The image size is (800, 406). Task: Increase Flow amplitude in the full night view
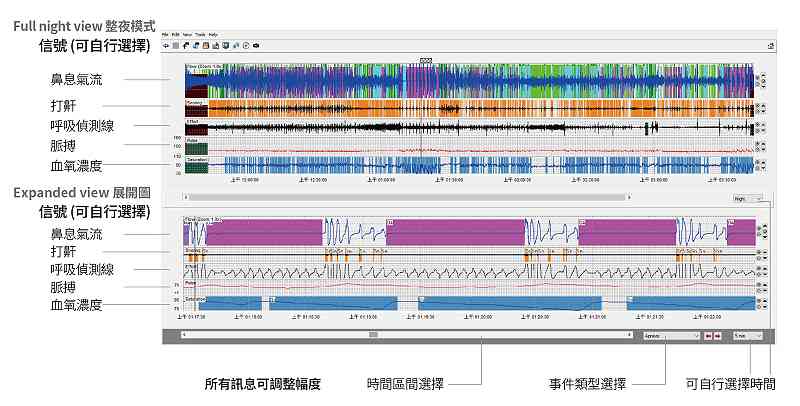click(x=759, y=76)
